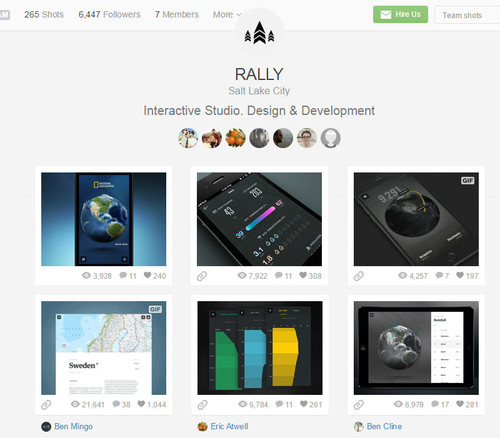Open the default placeholder member avatar

click(330, 138)
